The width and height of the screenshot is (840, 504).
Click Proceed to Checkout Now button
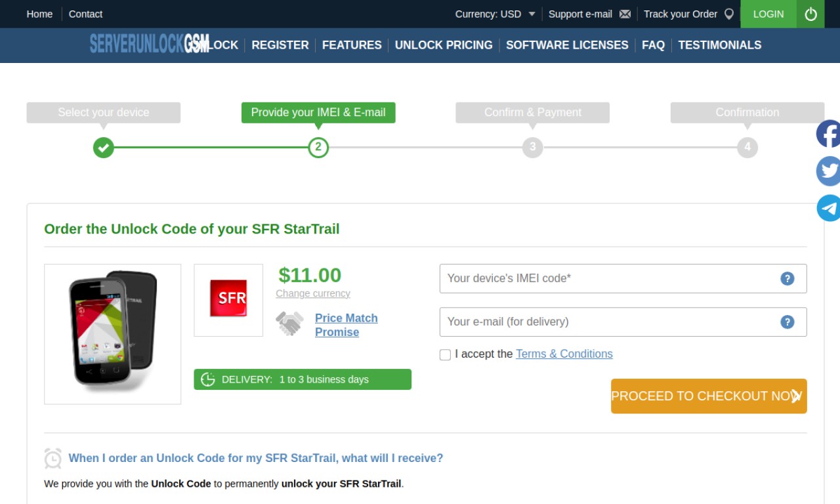[x=709, y=396]
